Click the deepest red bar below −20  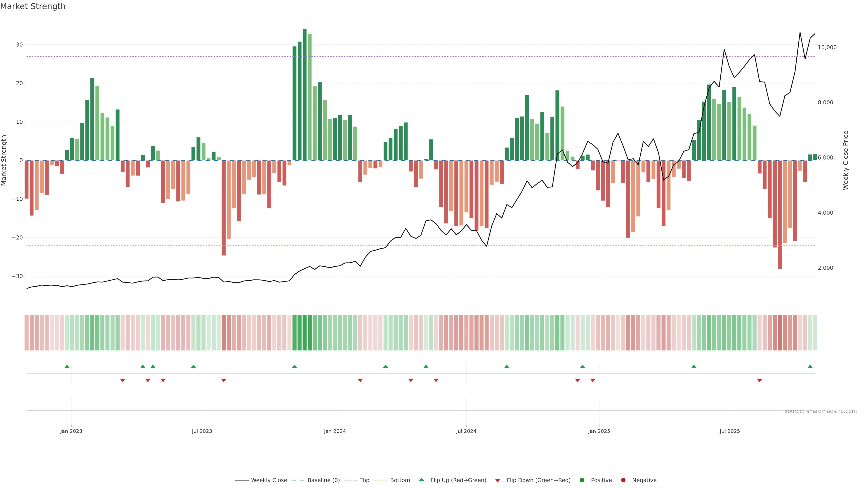click(x=780, y=214)
